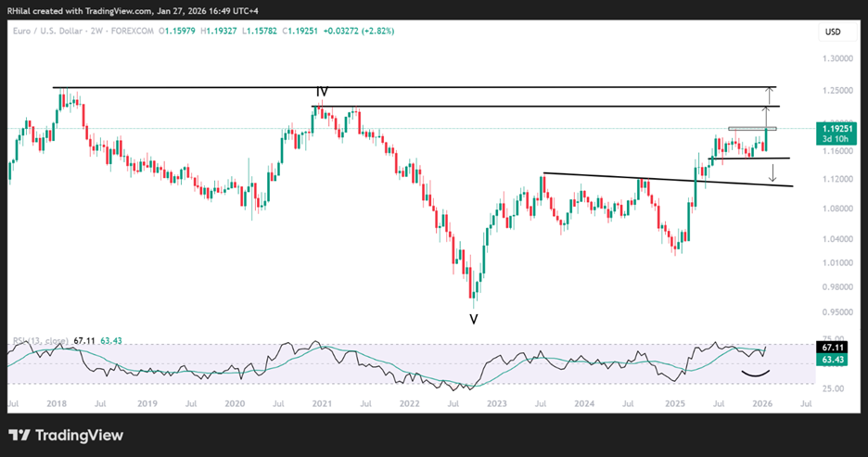This screenshot has width=868, height=457.
Task: Click the 1.12000 price axis label
Action: coord(836,179)
